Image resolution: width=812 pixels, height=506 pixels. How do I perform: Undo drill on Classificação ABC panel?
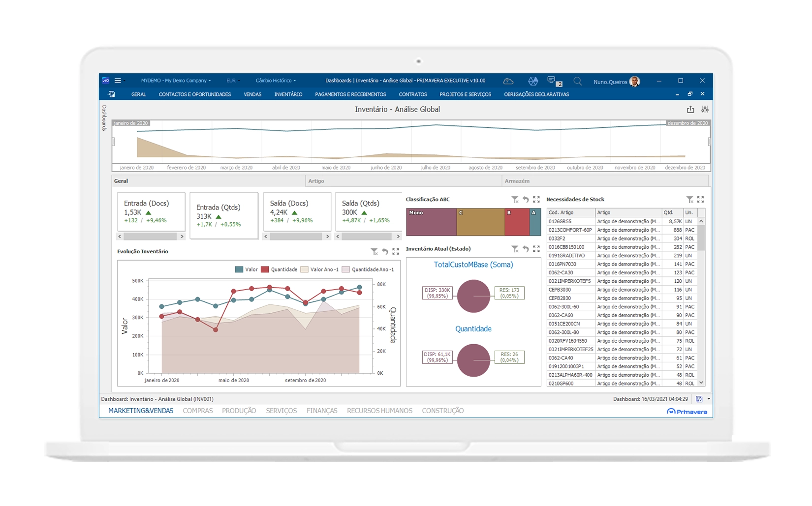point(526,200)
